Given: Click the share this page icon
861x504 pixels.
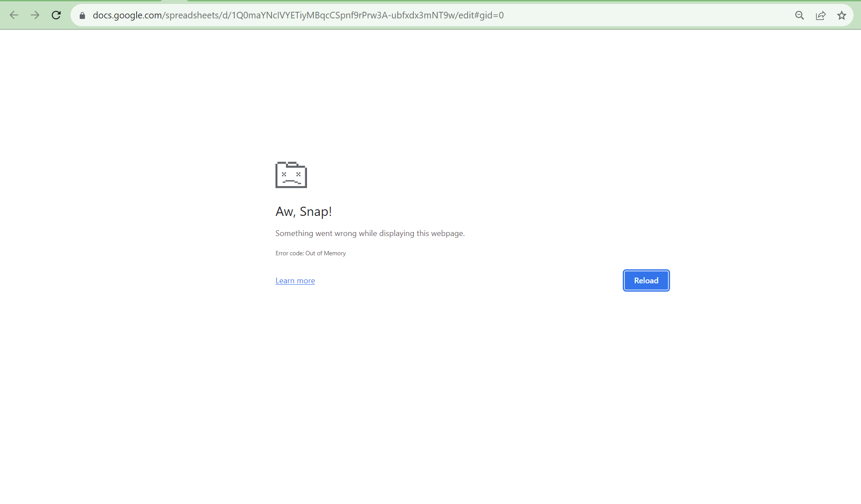Looking at the screenshot, I should tap(820, 15).
